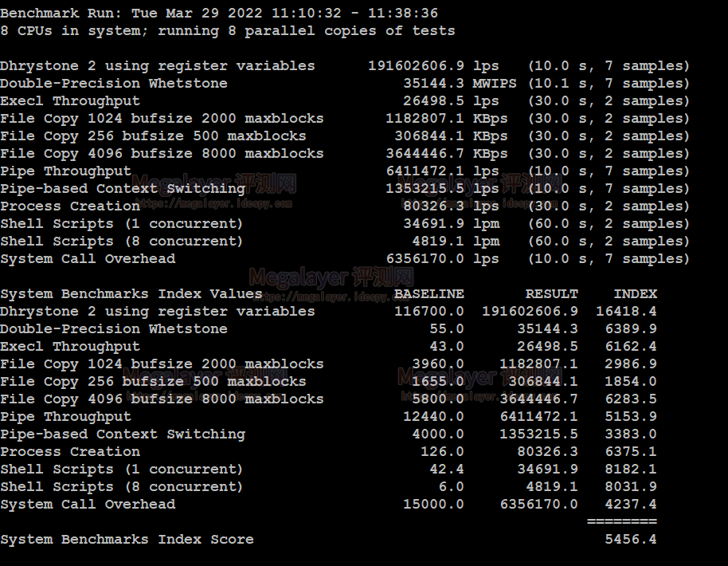Click the INDEX column header

(x=635, y=294)
